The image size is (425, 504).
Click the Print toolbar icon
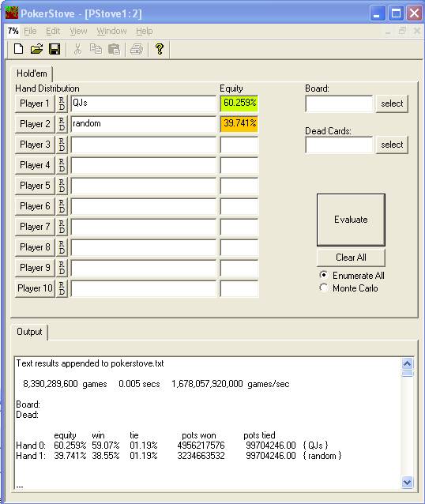point(137,49)
